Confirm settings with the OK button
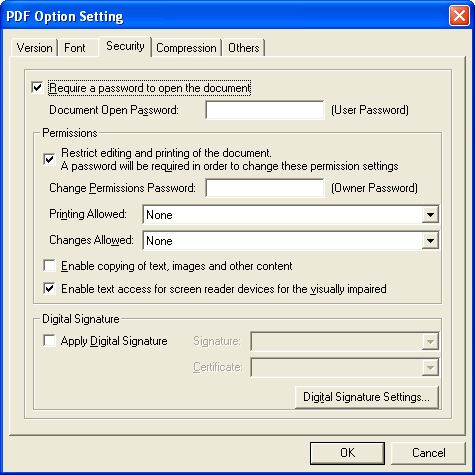This screenshot has width=475, height=475. (347, 453)
